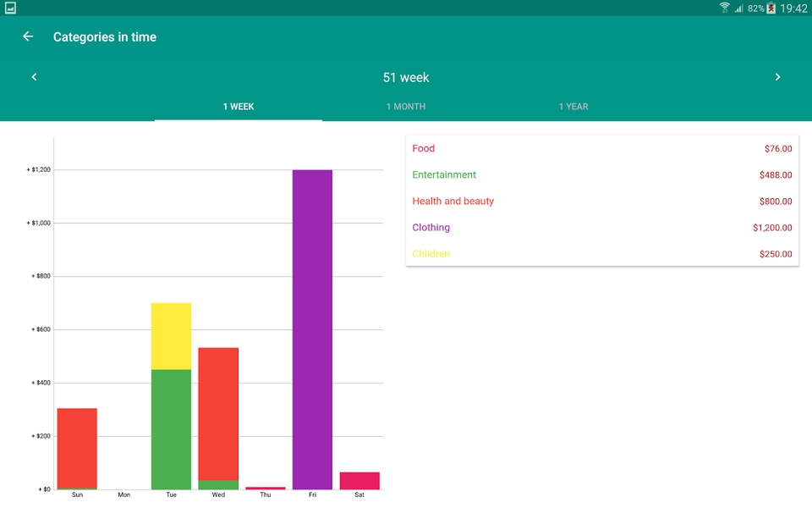Switch to the 1 MONTH tab
The height and width of the screenshot is (508, 812).
[406, 107]
